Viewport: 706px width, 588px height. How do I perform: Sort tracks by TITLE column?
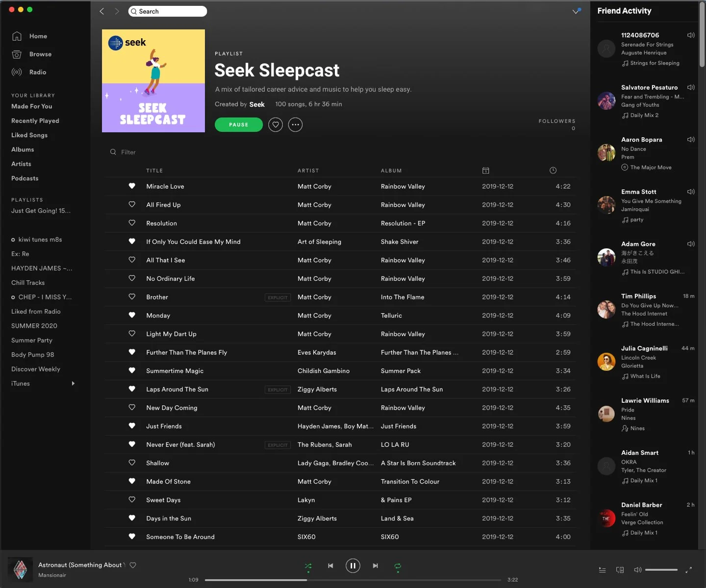(x=154, y=171)
